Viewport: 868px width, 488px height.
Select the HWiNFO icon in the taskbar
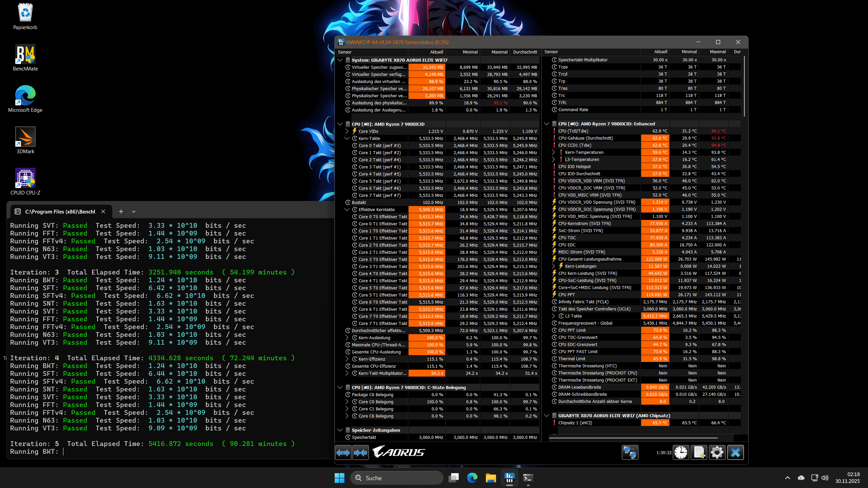pos(509,477)
